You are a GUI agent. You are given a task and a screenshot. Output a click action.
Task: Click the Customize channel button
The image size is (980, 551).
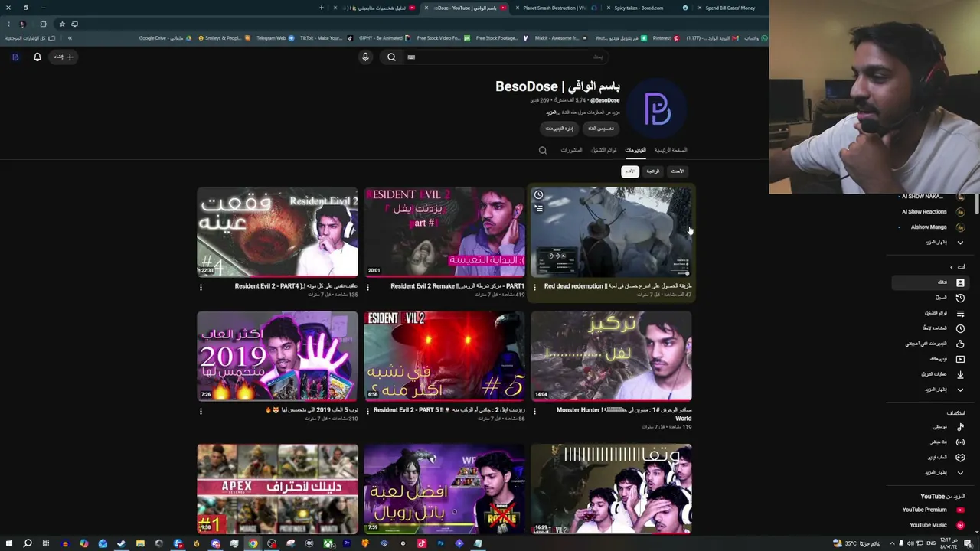click(601, 129)
